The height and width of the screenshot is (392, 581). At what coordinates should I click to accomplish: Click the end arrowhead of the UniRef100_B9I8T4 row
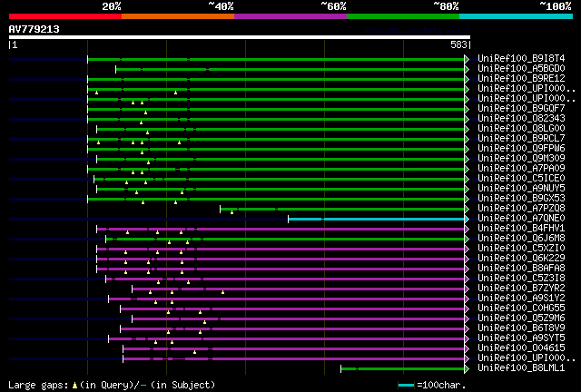click(x=467, y=59)
